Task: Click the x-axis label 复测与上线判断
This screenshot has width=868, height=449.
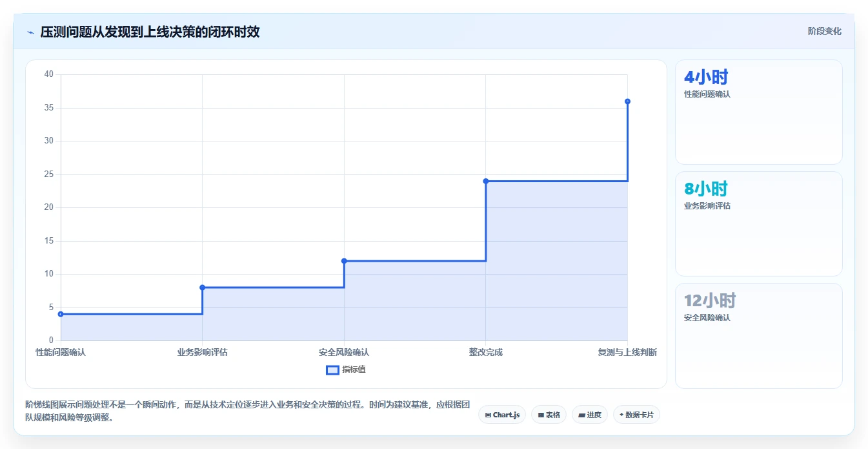Action: point(627,353)
